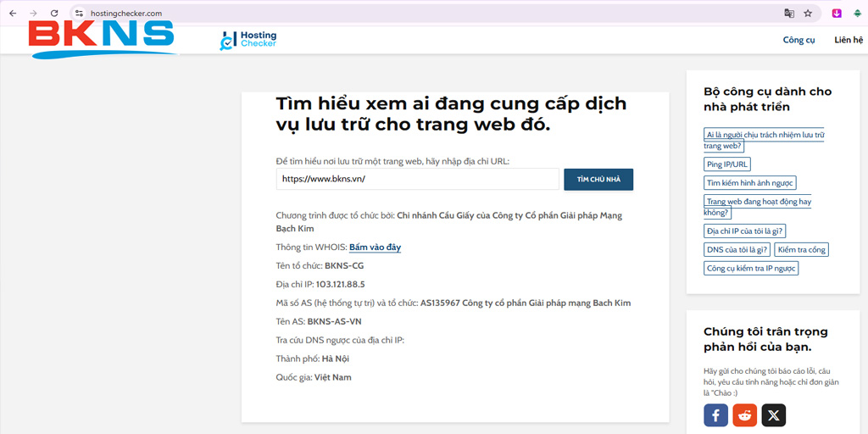Reload the page with refresh icon
The height and width of the screenshot is (434, 868).
tap(54, 14)
